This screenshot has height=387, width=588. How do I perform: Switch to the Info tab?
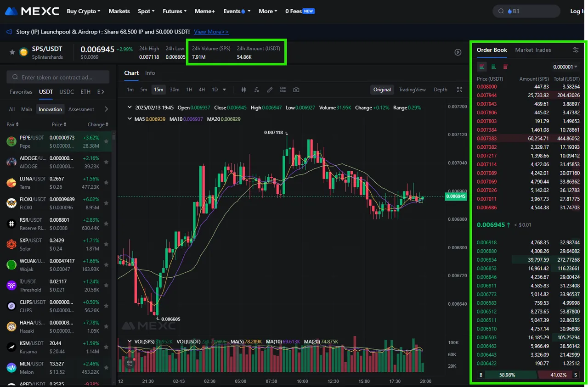point(150,73)
